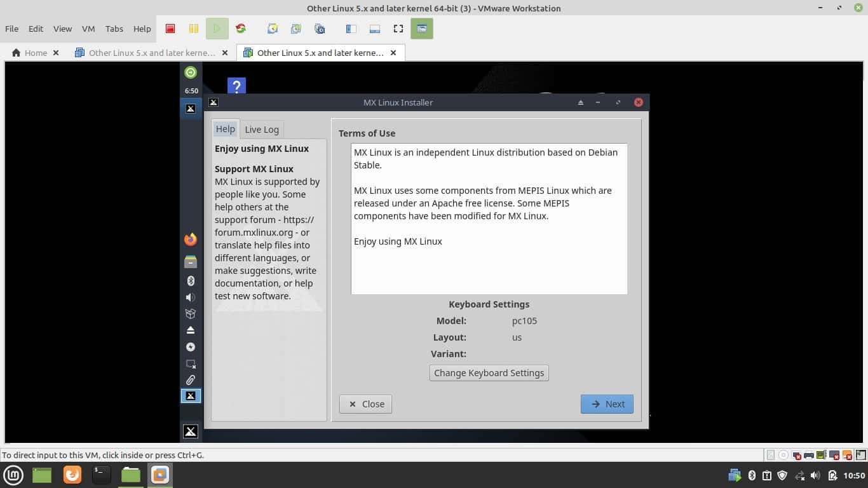The width and height of the screenshot is (868, 488).
Task: Click the 10:50 clock on host taskbar
Action: click(854, 475)
